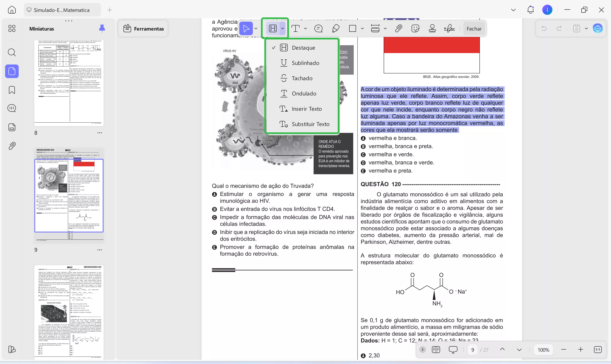
Task: Select the page 8 thumbnail
Action: click(x=69, y=83)
